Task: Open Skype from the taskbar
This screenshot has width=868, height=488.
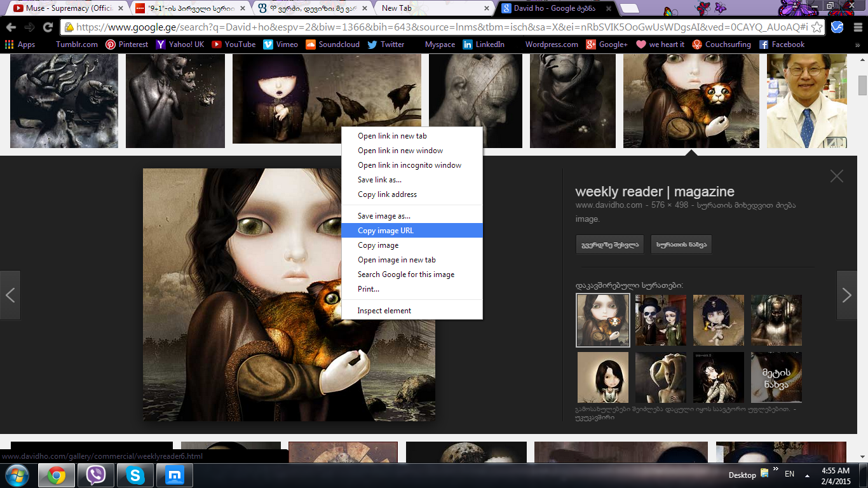Action: click(x=135, y=475)
